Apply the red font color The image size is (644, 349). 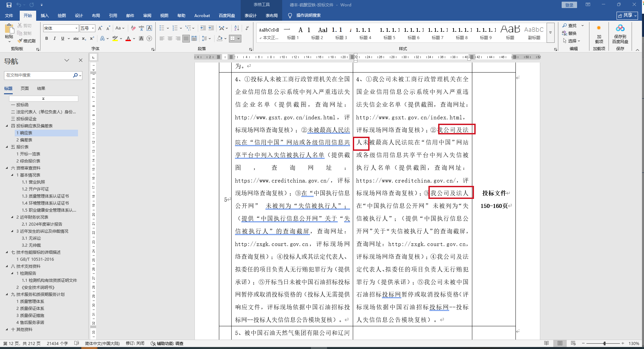tap(128, 39)
